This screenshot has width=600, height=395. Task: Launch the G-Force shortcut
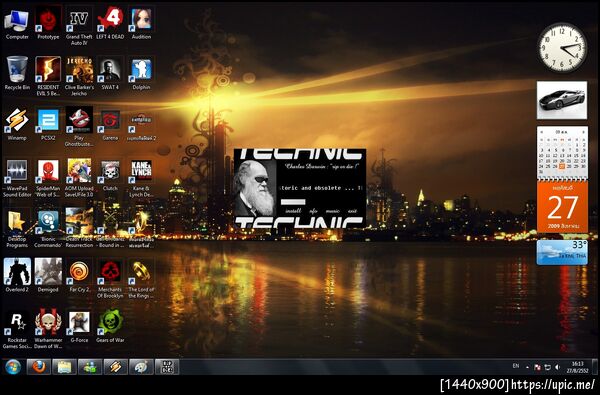point(79,326)
